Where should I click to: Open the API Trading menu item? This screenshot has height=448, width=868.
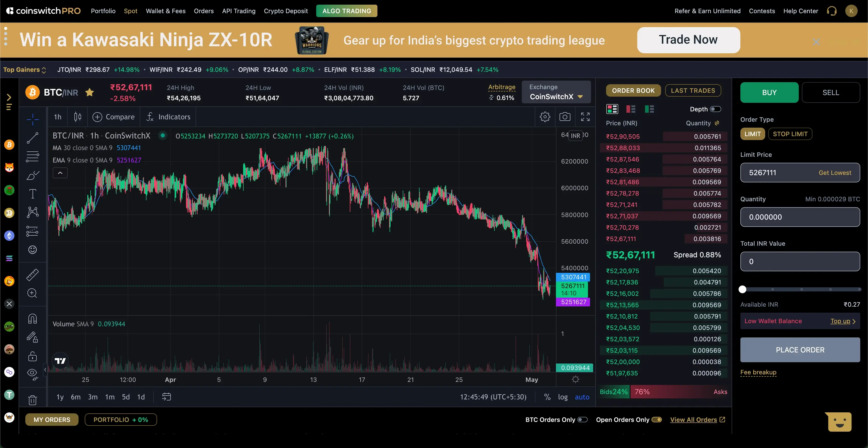tap(238, 11)
